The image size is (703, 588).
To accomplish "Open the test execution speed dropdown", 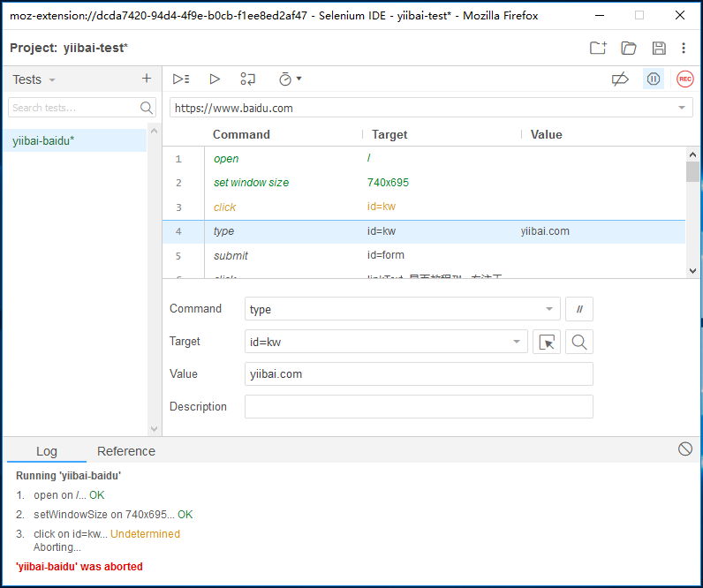I will coord(290,79).
